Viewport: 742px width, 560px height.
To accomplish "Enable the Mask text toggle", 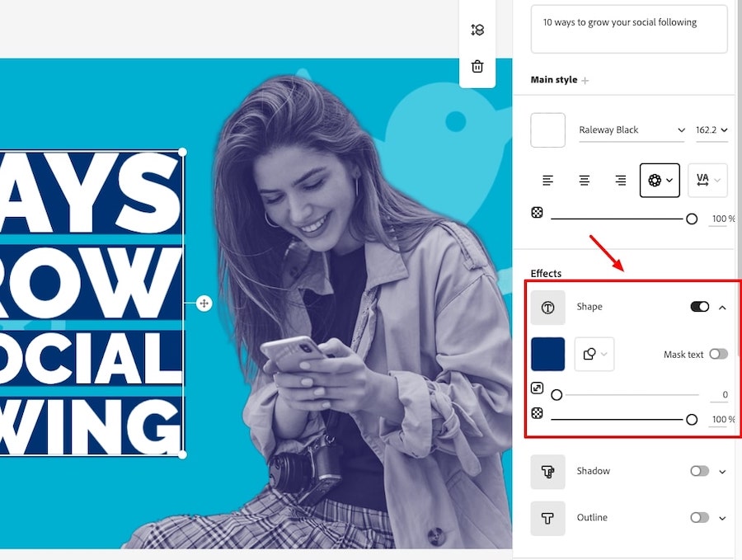I will point(719,354).
